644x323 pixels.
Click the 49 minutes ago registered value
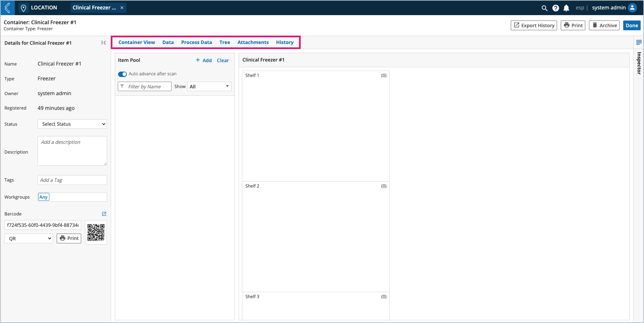(x=56, y=108)
